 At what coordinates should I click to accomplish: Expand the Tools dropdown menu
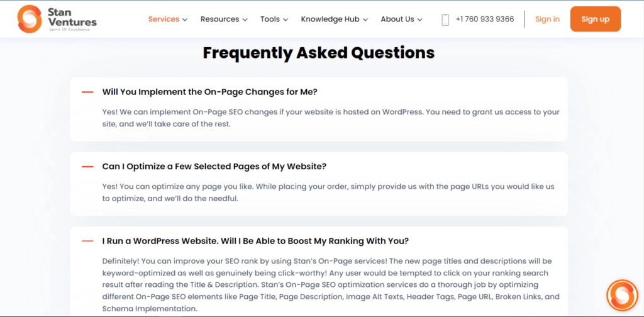tap(274, 19)
